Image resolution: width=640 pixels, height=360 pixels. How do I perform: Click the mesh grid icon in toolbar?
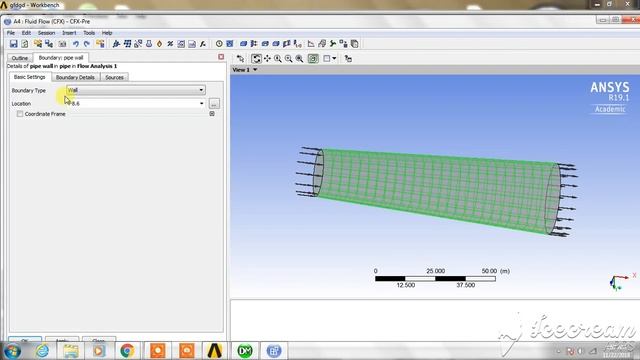coord(127,44)
